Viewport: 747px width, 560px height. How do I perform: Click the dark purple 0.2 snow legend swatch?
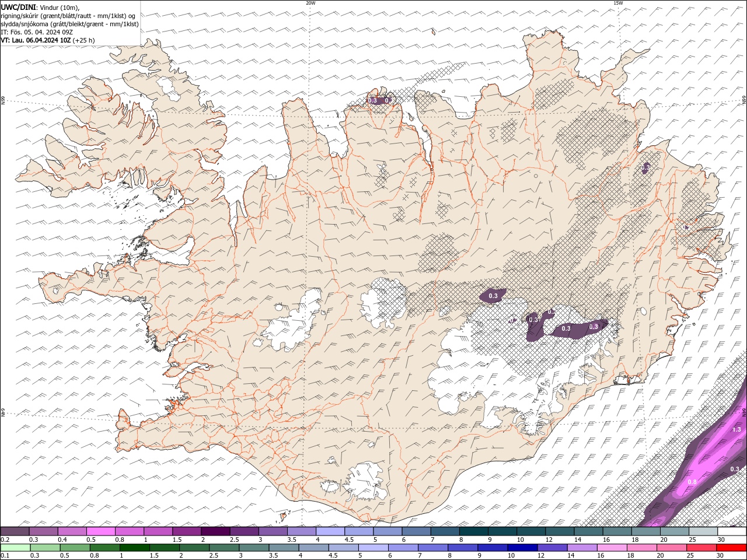pos(15,531)
